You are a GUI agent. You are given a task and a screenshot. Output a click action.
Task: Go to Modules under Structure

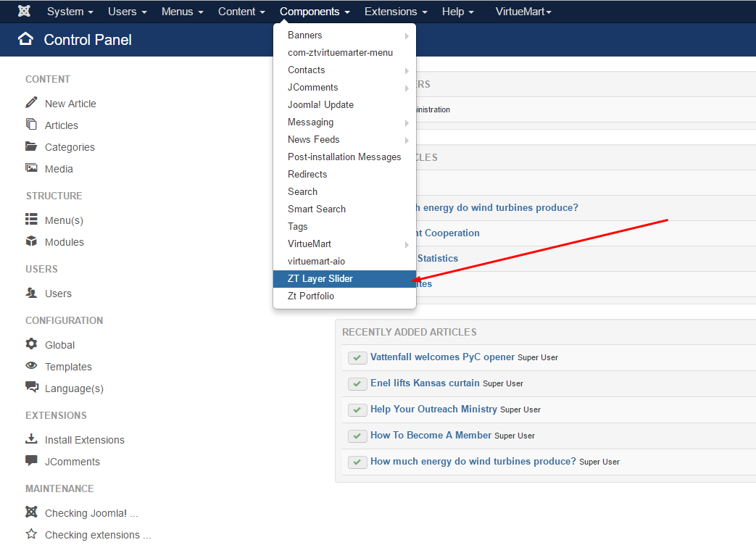pos(64,242)
